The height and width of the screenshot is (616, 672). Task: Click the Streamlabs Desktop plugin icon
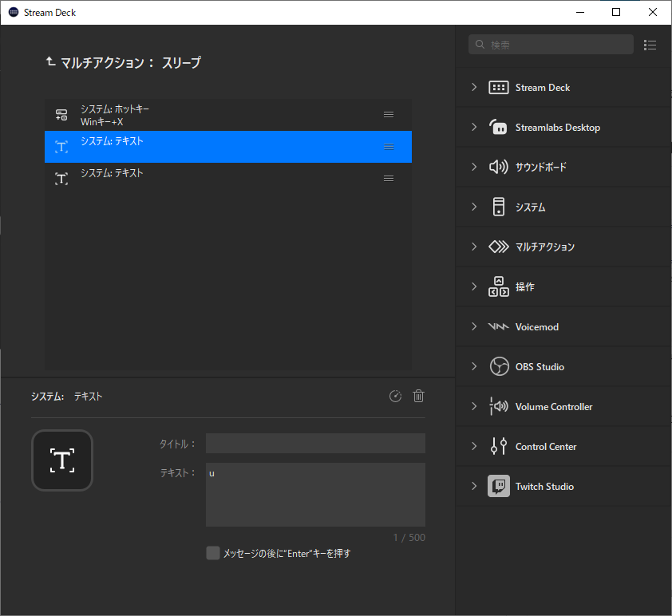499,127
